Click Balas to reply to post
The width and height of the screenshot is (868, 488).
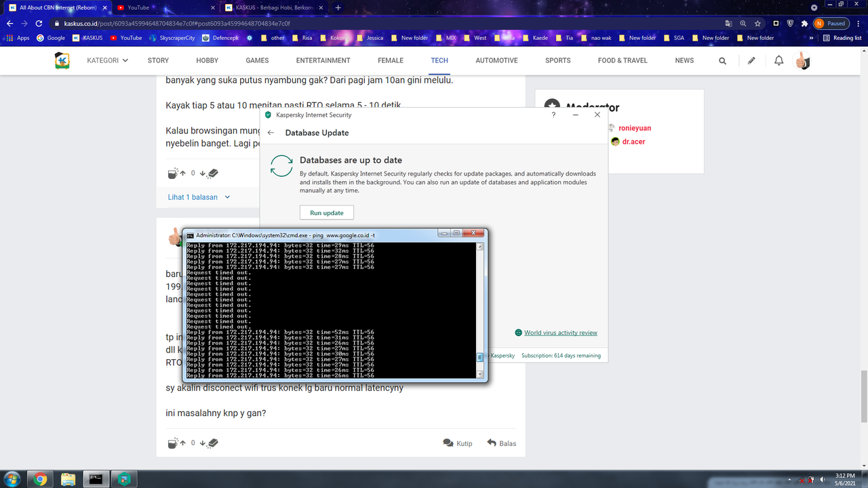click(x=502, y=443)
